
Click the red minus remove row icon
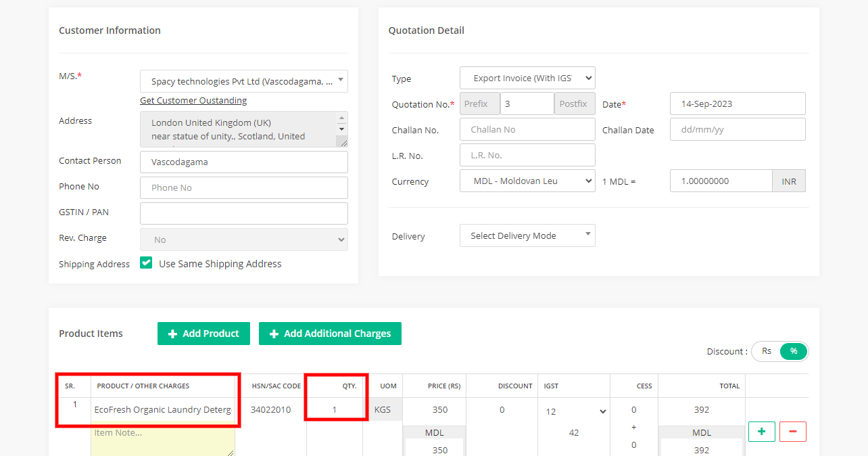click(x=792, y=432)
